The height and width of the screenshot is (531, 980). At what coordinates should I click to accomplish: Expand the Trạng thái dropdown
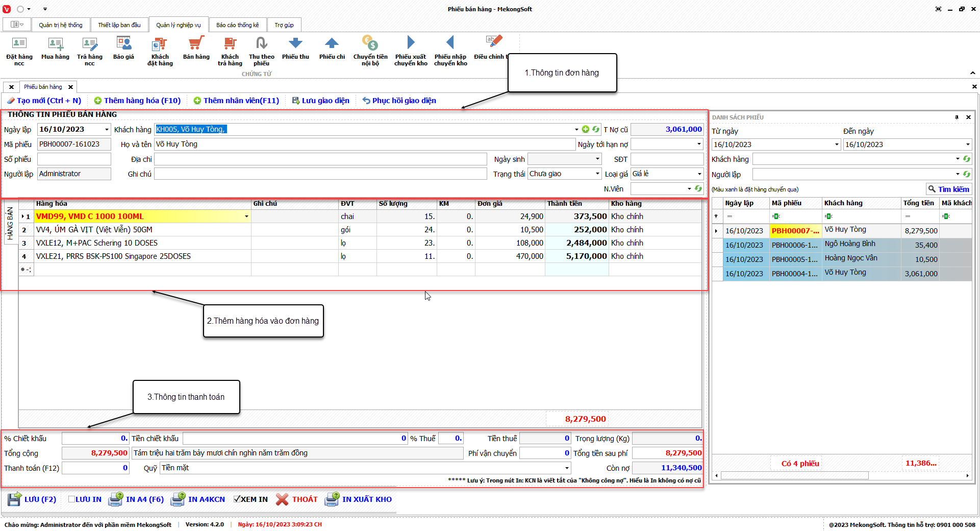point(597,174)
